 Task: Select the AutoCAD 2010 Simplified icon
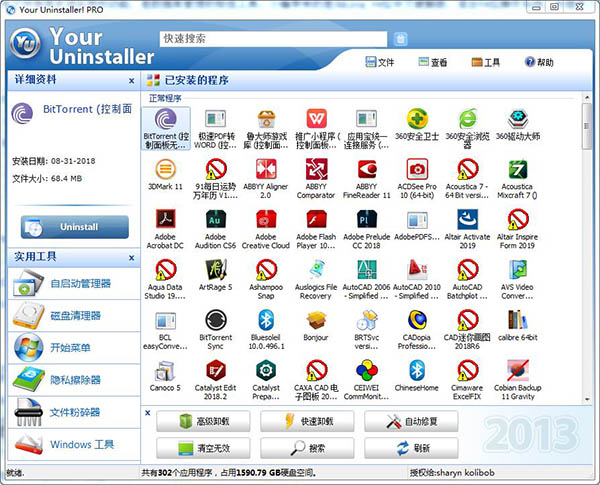[417, 269]
